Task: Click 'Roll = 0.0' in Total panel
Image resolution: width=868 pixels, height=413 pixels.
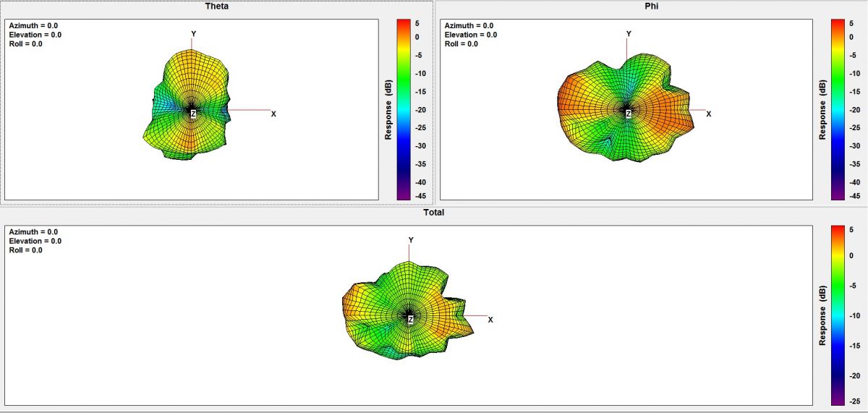Action: pos(25,251)
